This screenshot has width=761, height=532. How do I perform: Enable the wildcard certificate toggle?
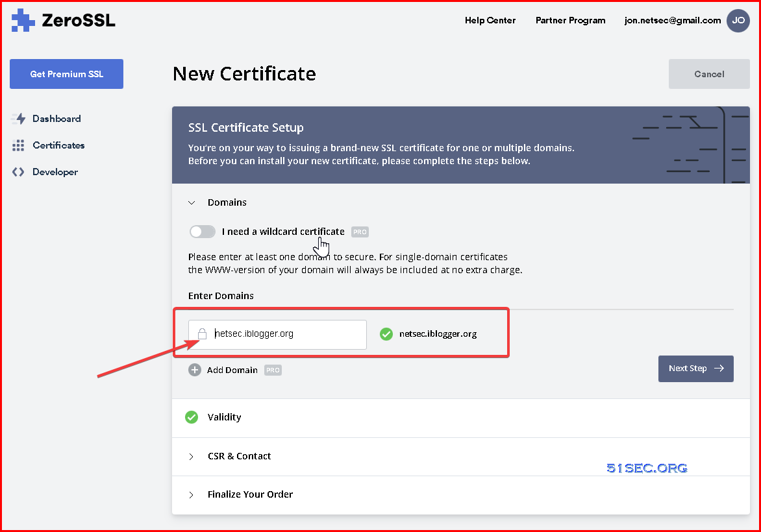pyautogui.click(x=203, y=232)
